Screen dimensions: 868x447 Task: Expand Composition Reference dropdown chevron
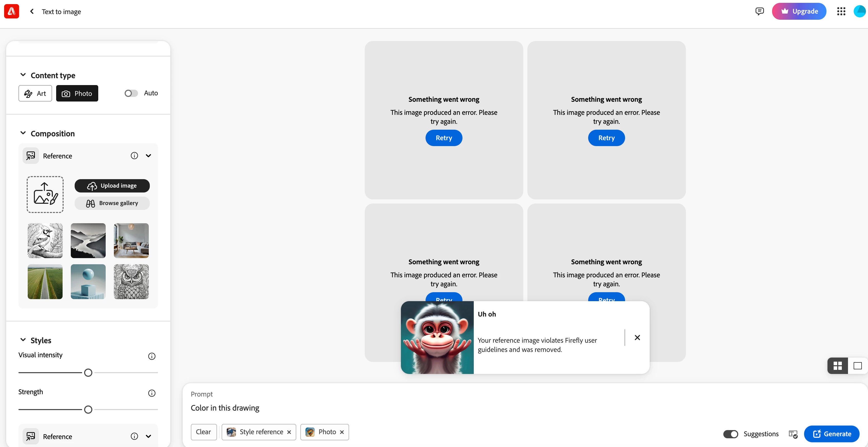click(148, 156)
